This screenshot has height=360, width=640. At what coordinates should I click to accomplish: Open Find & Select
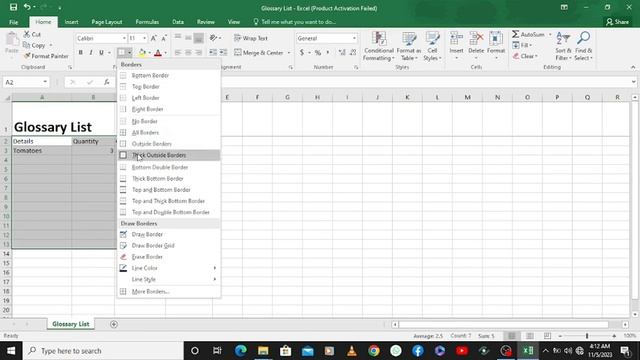583,46
